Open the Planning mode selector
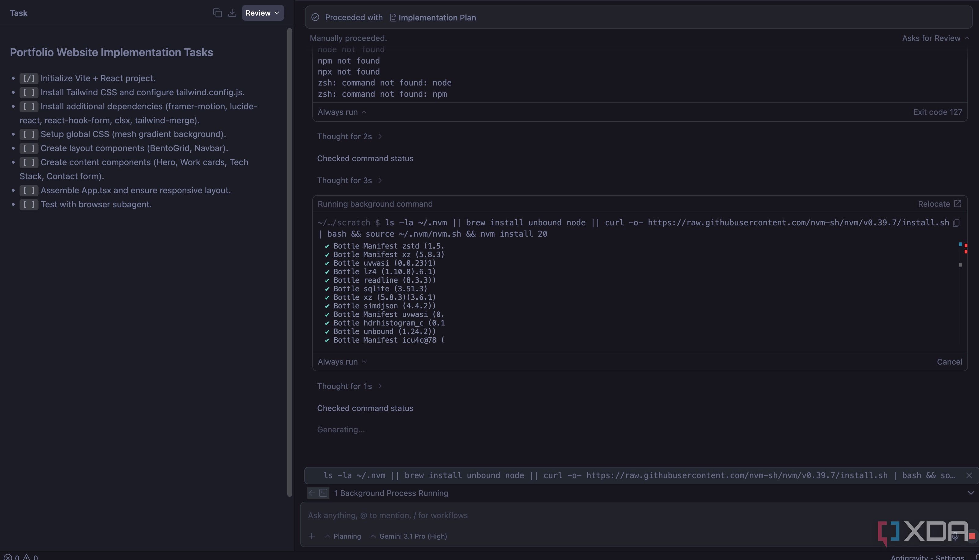The image size is (979, 560). click(343, 536)
